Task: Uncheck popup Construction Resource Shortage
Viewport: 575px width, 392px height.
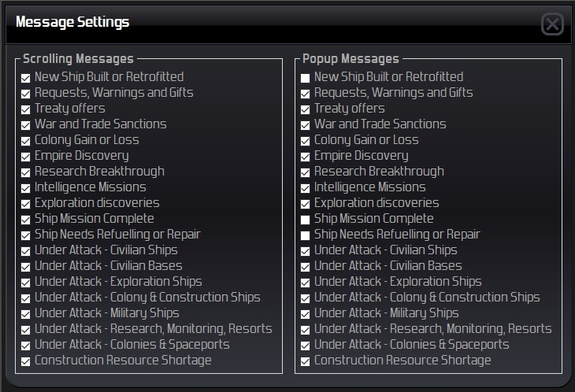Action: click(306, 361)
